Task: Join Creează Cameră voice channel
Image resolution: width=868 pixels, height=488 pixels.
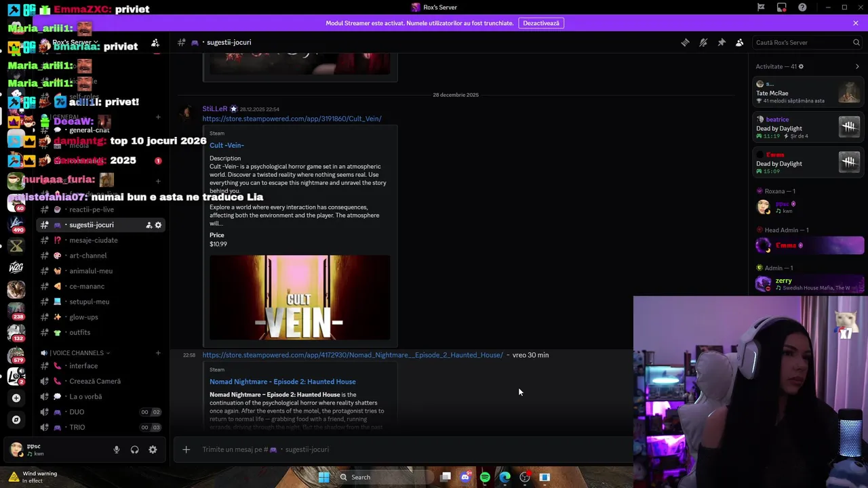Action: 100,382
